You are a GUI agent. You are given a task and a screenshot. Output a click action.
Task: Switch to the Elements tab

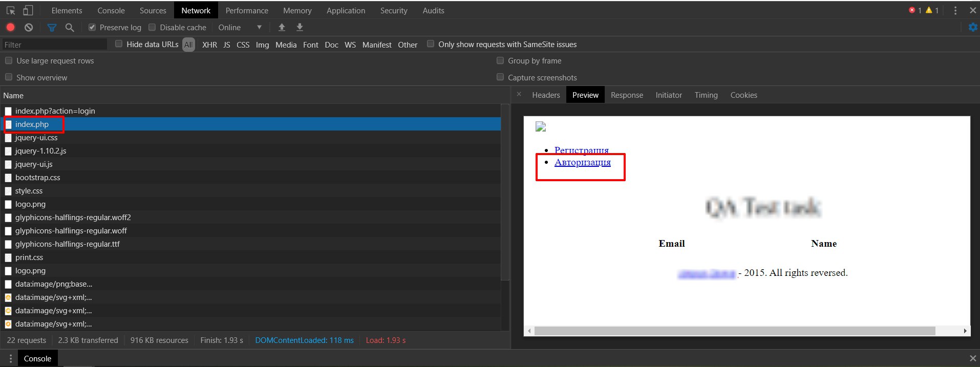pos(67,10)
